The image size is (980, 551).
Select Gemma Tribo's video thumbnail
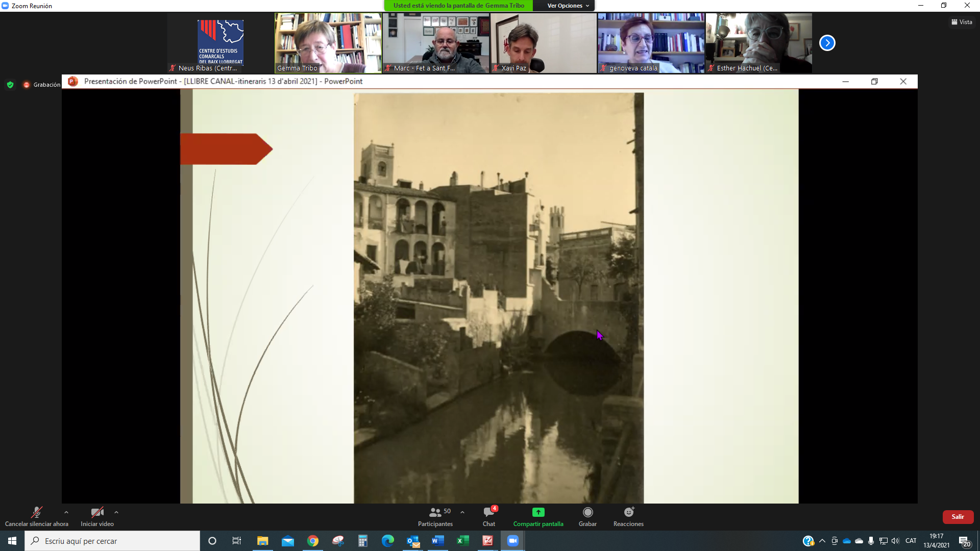click(x=328, y=43)
